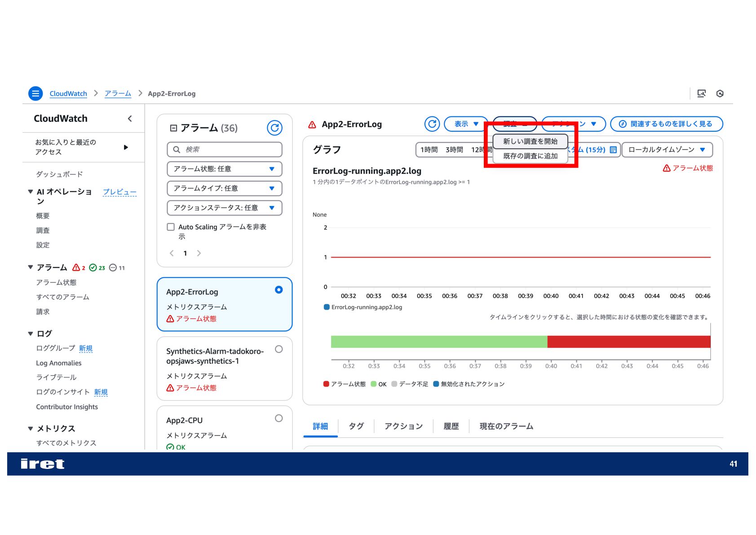Click the hexagon settings icon in top bar

tap(720, 94)
